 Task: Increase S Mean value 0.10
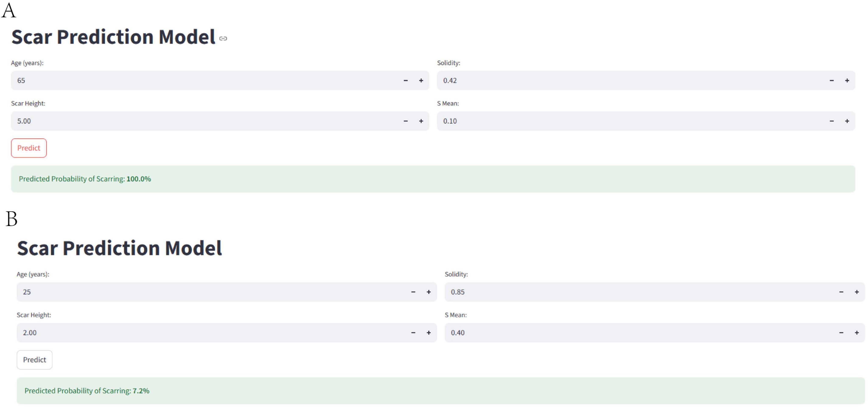[x=847, y=121]
